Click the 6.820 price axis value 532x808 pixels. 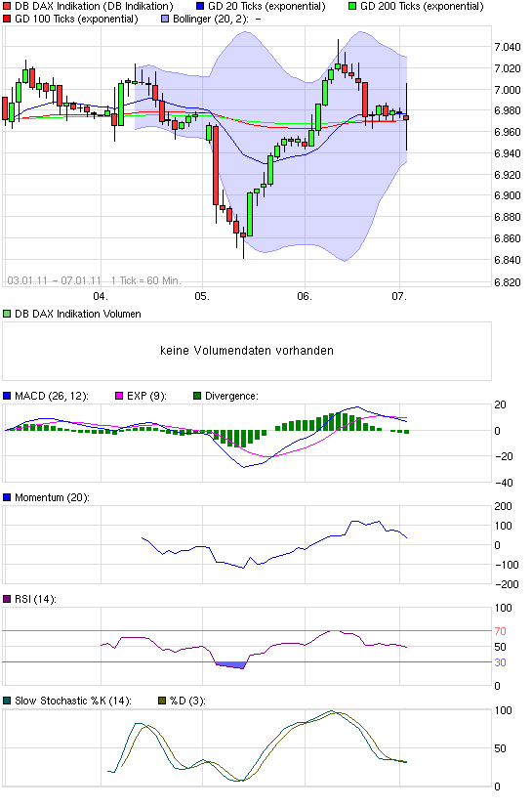[x=508, y=282]
